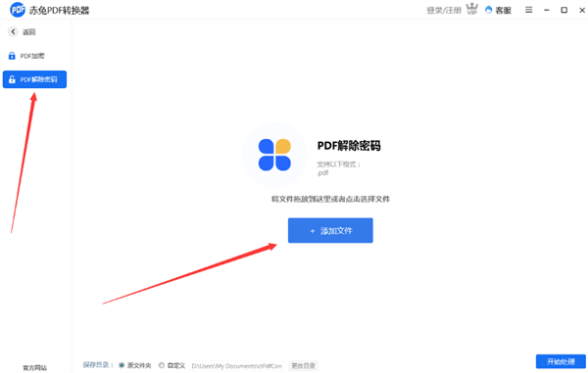Viewport: 588px width, 373px height.
Task: Minimize the application window
Action: tap(547, 10)
